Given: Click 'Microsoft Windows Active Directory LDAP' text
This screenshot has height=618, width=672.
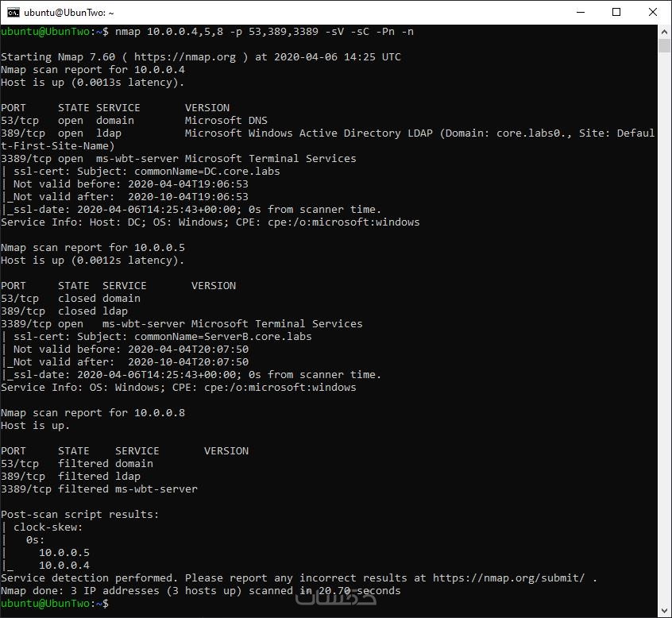Looking at the screenshot, I should (308, 133).
